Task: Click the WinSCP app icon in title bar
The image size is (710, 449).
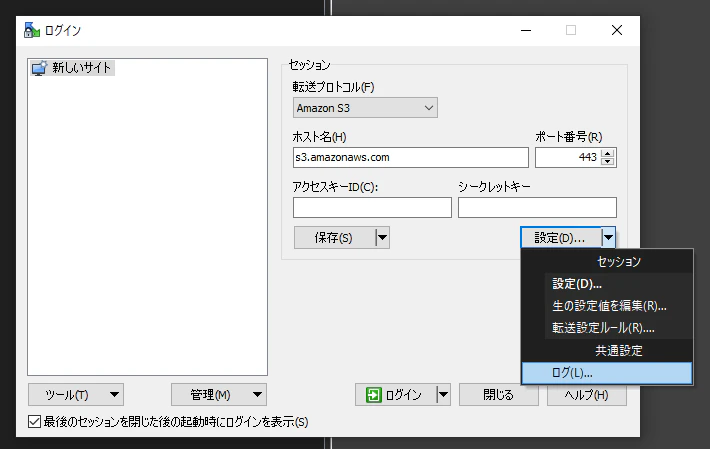Action: pyautogui.click(x=32, y=30)
